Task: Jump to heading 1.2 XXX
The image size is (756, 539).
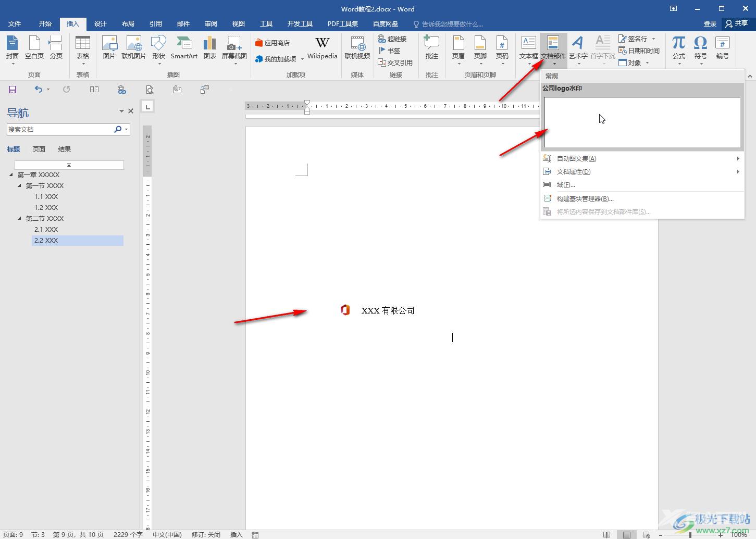Action: coord(46,208)
